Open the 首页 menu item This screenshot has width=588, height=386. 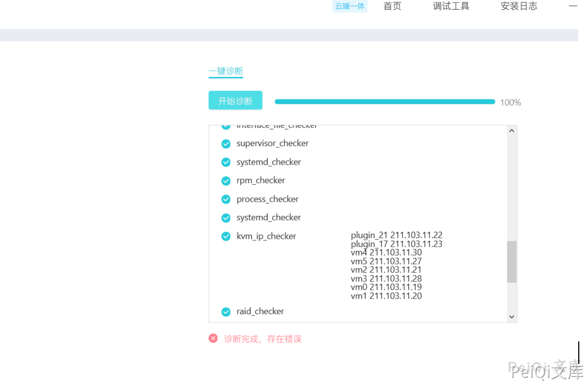[x=392, y=7]
